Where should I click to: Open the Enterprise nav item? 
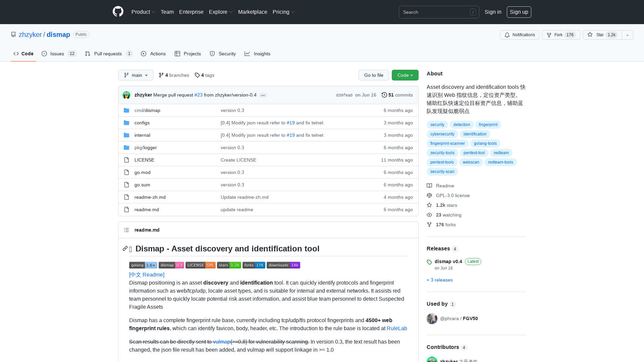[x=191, y=12]
